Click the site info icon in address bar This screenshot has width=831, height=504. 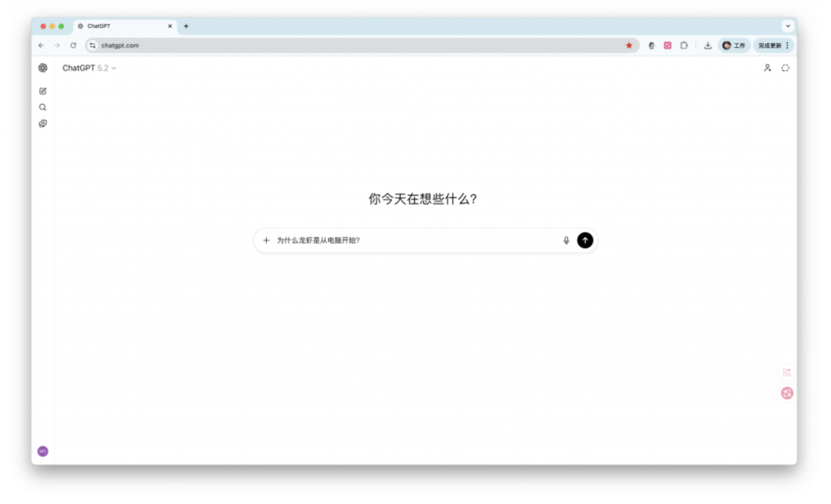coord(93,45)
